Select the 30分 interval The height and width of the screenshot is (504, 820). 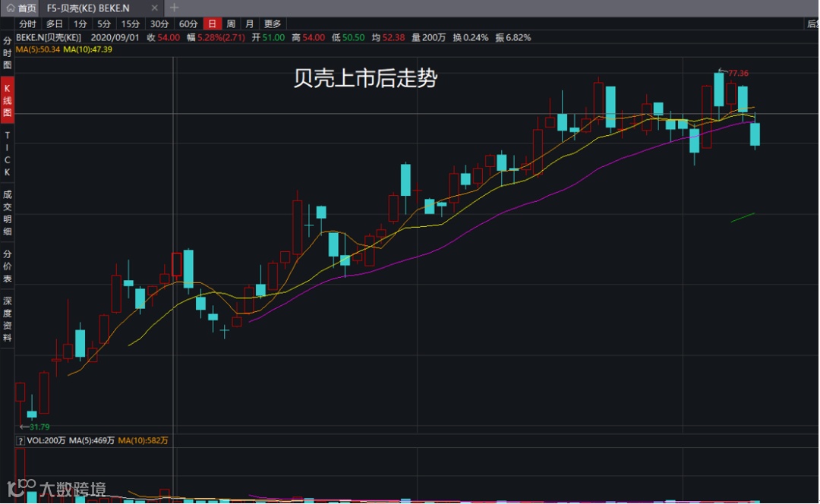pyautogui.click(x=159, y=24)
